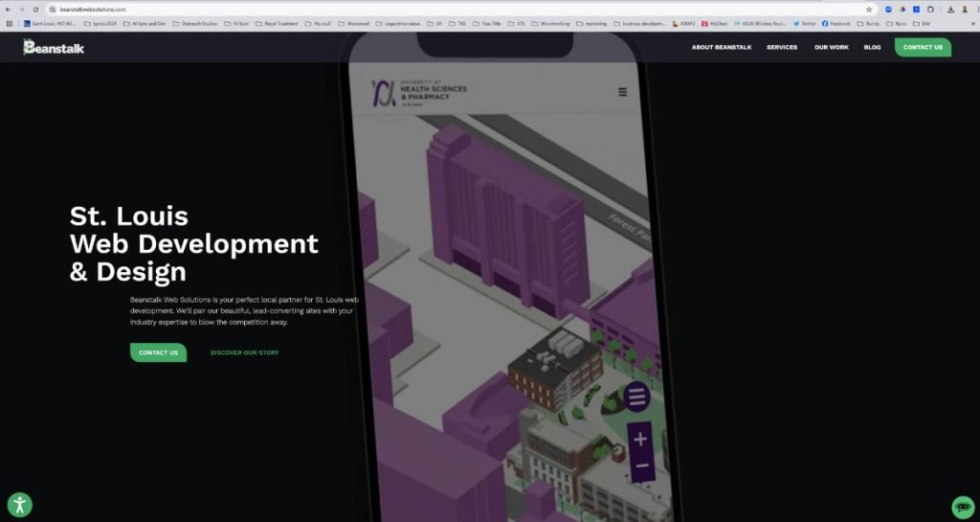This screenshot has width=980, height=522.
Task: Open the browser downloads icon
Action: point(950,9)
